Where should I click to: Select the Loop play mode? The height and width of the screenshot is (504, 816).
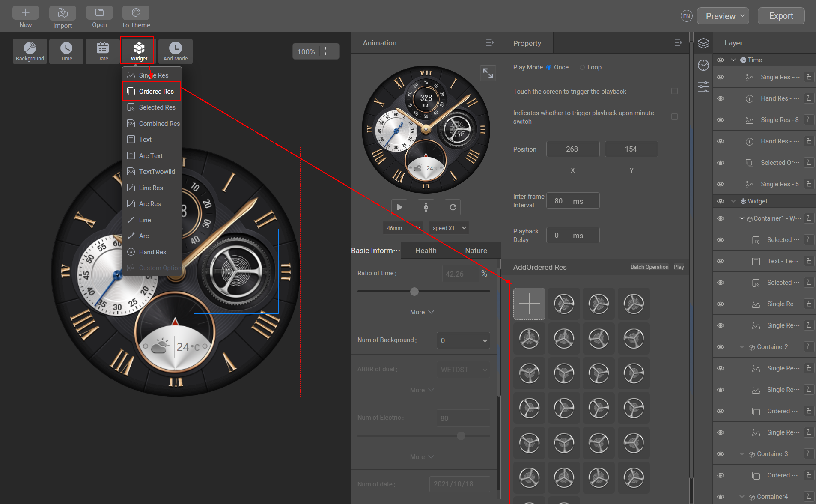582,67
